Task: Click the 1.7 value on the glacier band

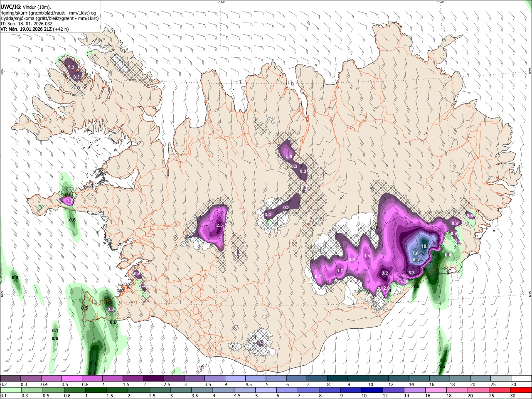Action: pyautogui.click(x=340, y=271)
